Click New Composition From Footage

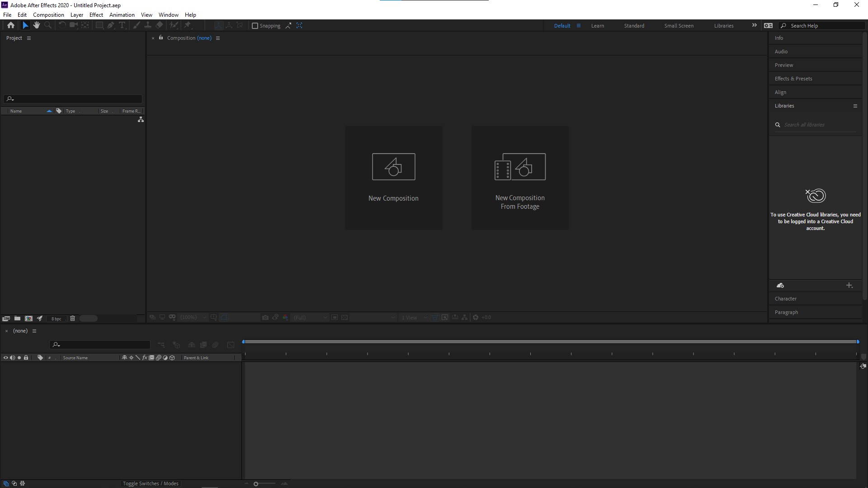pos(520,178)
